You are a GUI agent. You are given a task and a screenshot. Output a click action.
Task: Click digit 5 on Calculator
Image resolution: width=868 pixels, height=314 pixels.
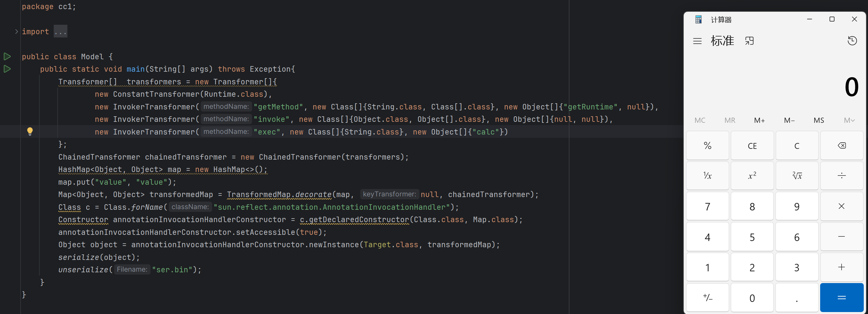tap(752, 236)
